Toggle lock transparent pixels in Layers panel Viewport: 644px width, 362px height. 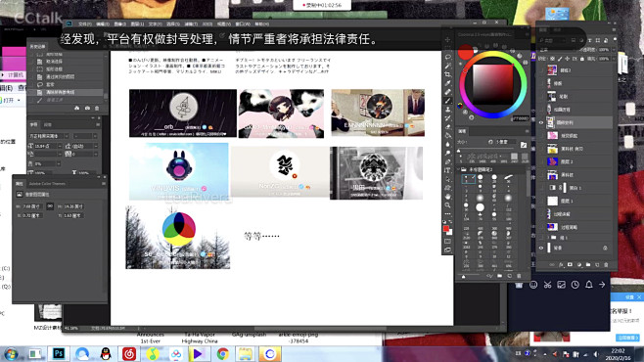pyautogui.click(x=552, y=59)
